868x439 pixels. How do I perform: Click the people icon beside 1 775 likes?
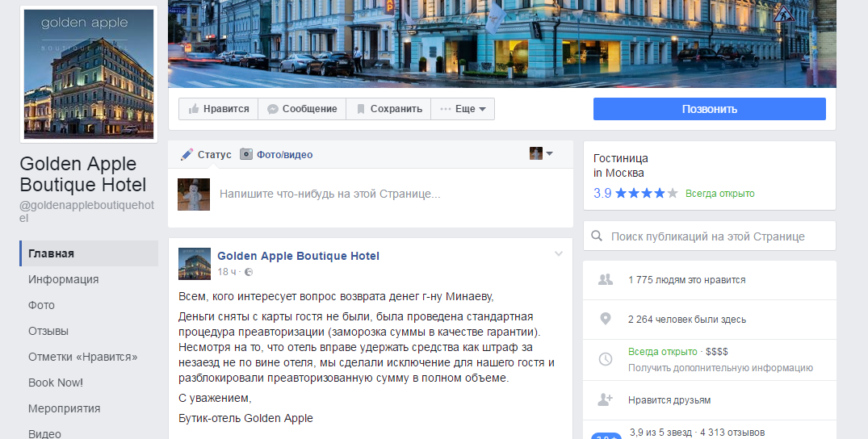pyautogui.click(x=606, y=279)
